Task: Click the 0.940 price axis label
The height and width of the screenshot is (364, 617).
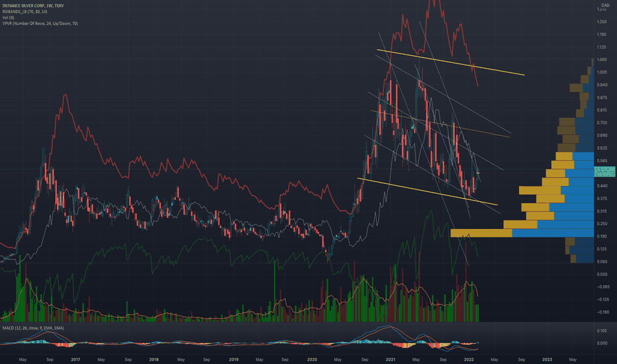Action: click(602, 85)
